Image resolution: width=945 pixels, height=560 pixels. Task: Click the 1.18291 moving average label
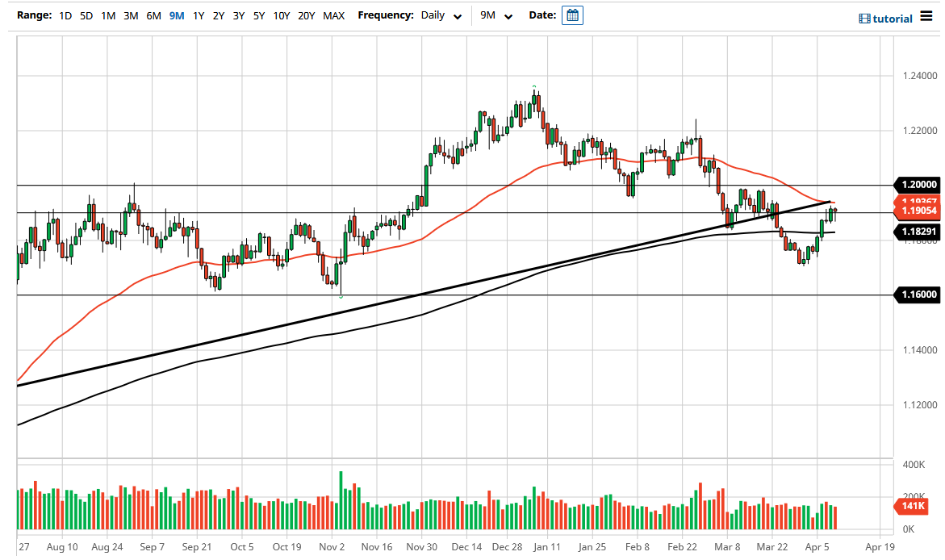[x=918, y=232]
